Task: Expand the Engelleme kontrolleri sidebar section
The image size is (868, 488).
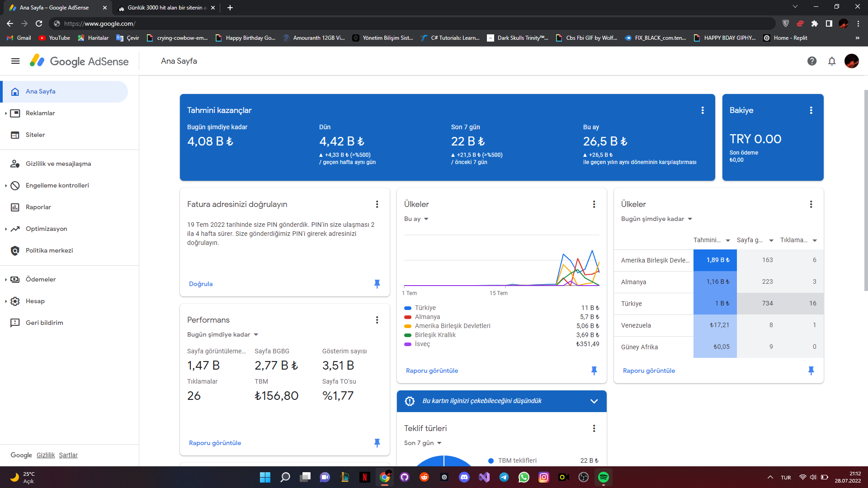Action: pyautogui.click(x=6, y=186)
